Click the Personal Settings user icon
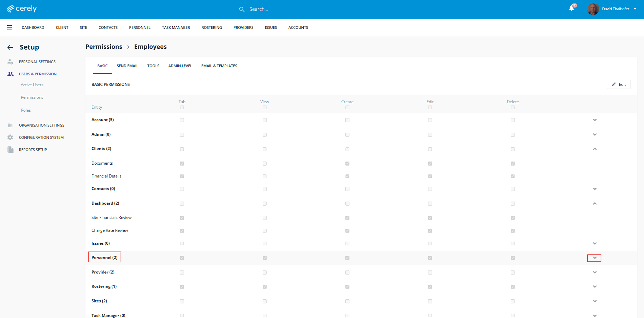644x318 pixels. click(x=11, y=62)
